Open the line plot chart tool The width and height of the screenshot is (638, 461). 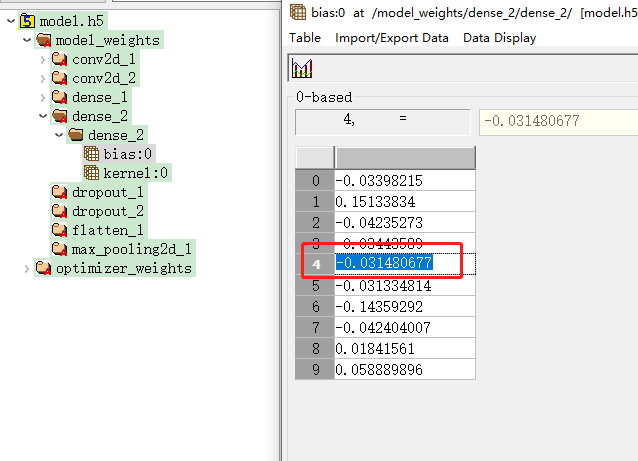pyautogui.click(x=302, y=68)
